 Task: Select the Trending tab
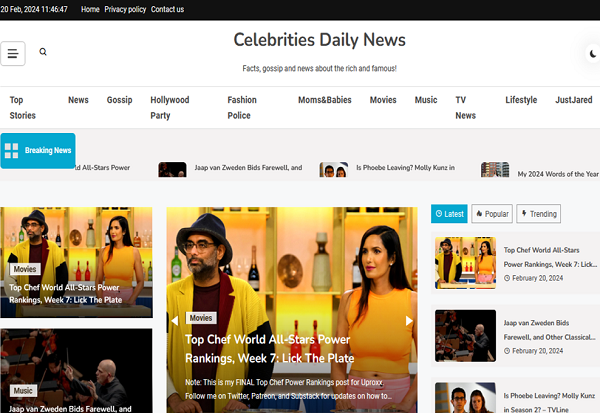point(538,214)
